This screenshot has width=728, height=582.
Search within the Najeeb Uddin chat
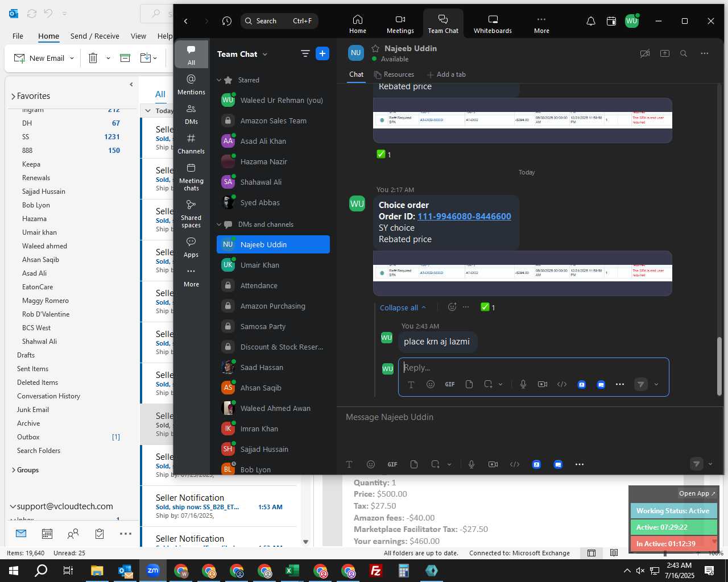pyautogui.click(x=684, y=53)
